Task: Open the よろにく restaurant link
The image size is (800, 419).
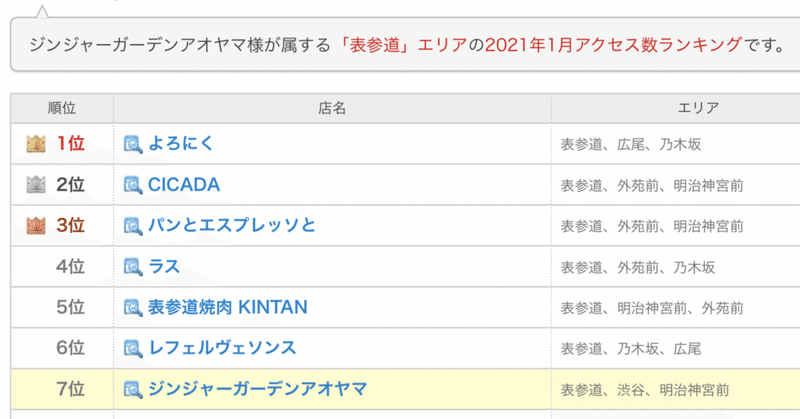Action: (x=180, y=144)
